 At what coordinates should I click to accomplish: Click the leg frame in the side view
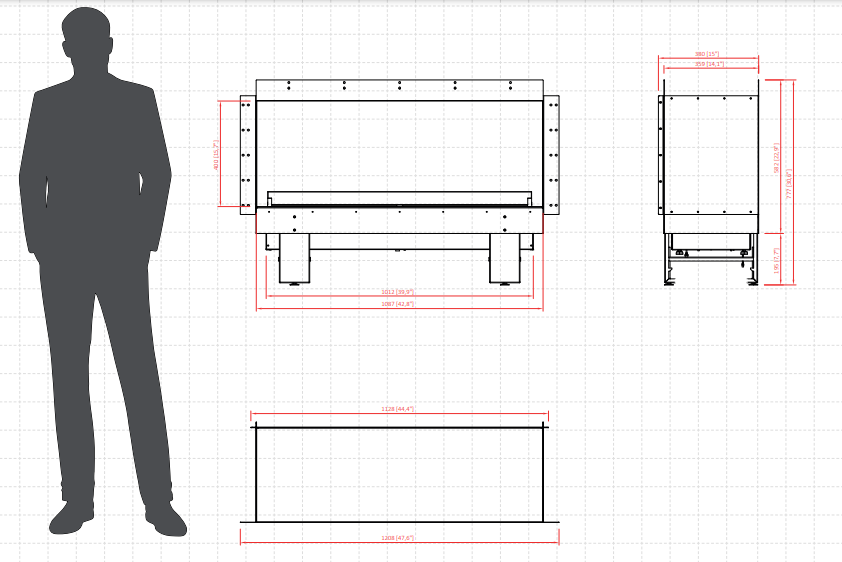711,259
